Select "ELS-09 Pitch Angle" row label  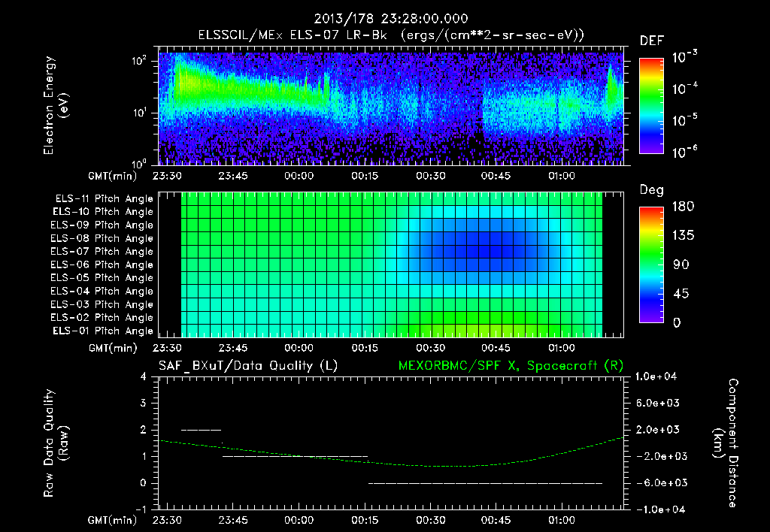pyautogui.click(x=102, y=225)
